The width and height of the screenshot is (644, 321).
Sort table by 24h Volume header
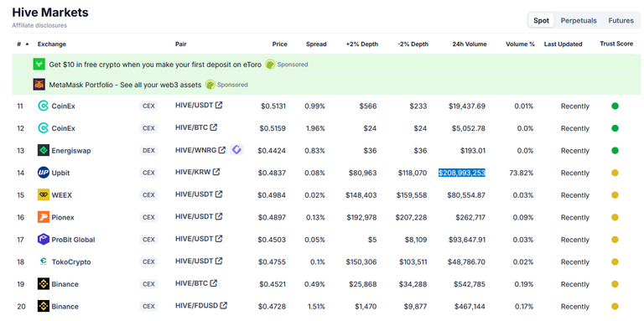point(470,44)
